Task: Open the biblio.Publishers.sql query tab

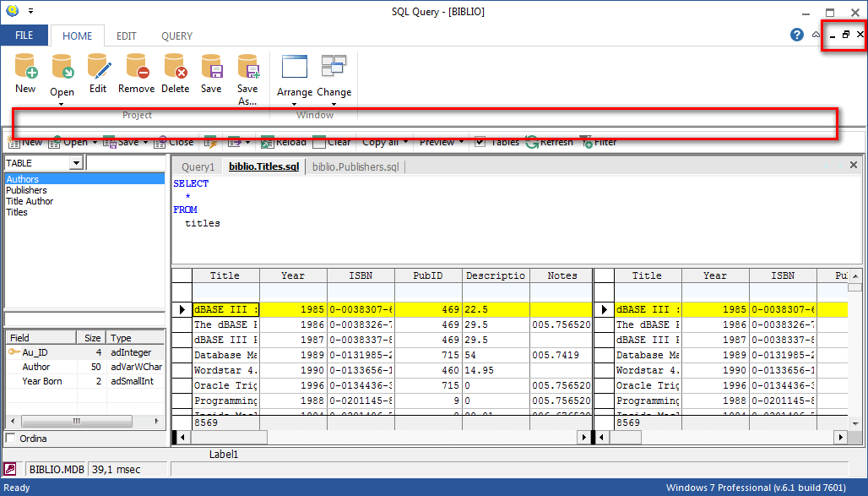Action: (x=355, y=167)
